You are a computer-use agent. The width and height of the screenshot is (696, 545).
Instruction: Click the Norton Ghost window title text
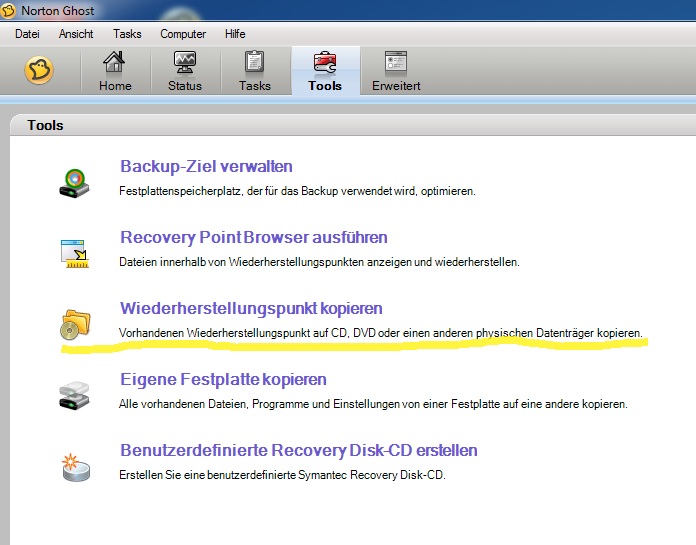click(58, 11)
